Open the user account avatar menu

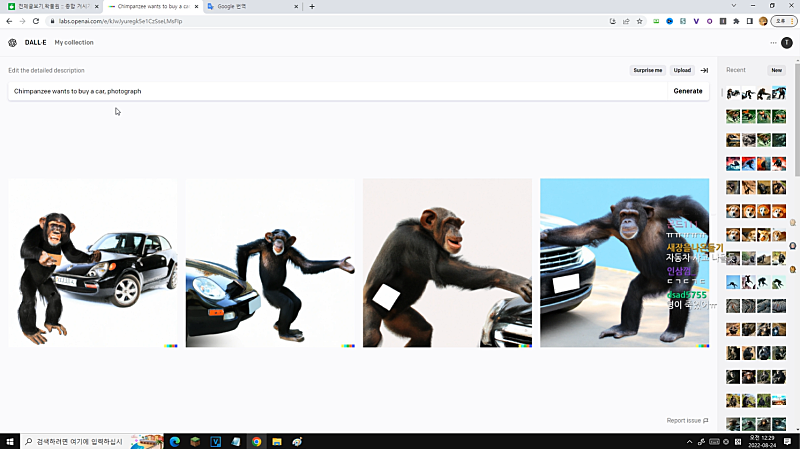click(x=787, y=43)
